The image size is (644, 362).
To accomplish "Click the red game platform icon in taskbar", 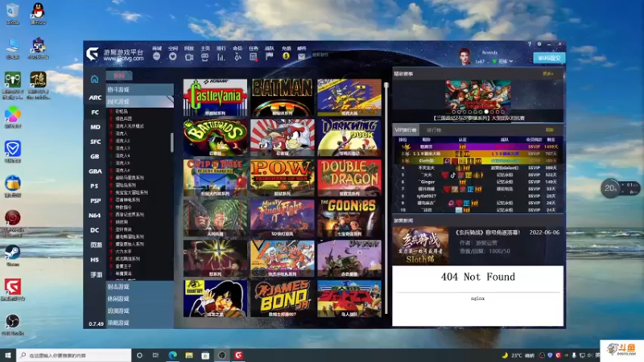I will pos(238,355).
